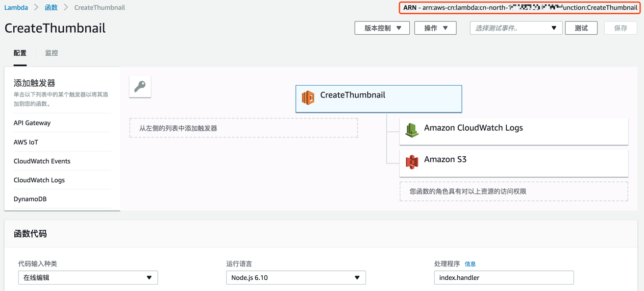Viewport: 644px width, 291px height.
Task: Select the Amazon S3 resource card
Action: tap(514, 163)
